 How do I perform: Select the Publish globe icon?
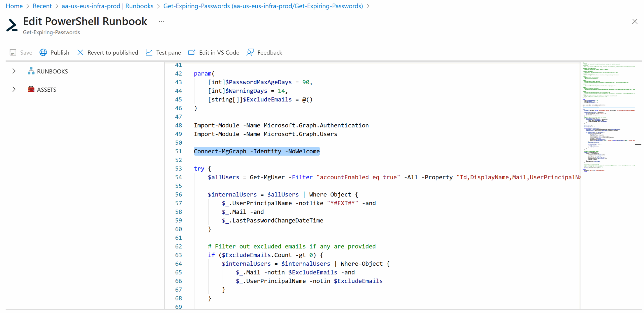(43, 52)
